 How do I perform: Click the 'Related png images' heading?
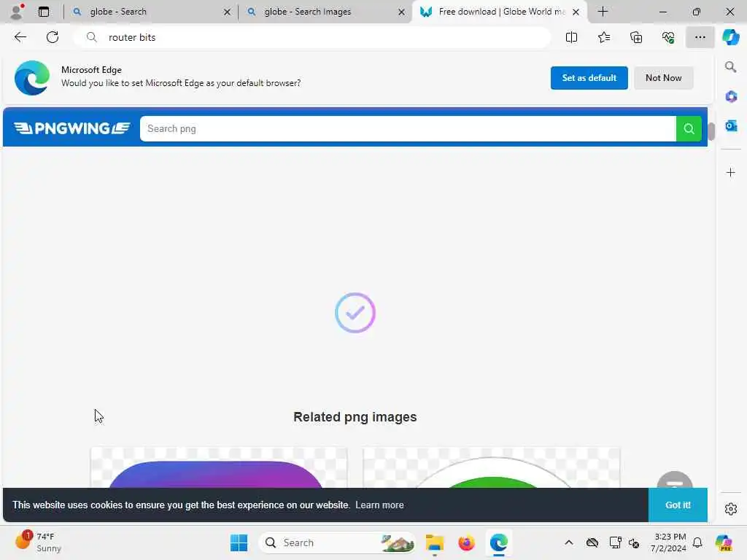(x=355, y=416)
